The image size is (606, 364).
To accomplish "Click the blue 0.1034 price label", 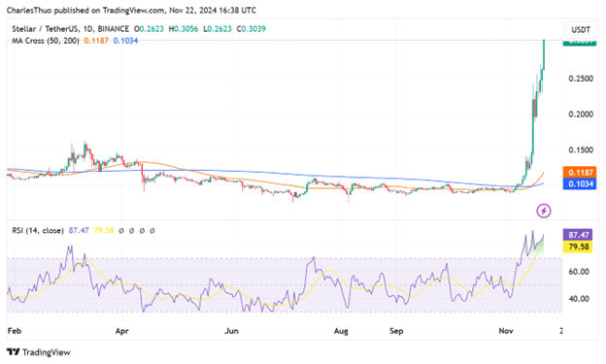I will click(580, 183).
